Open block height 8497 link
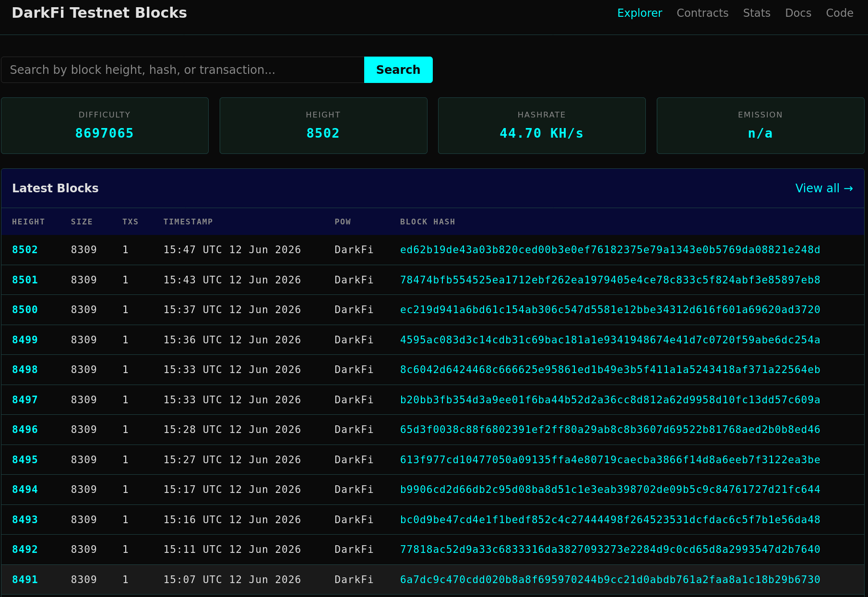Image resolution: width=868 pixels, height=597 pixels. click(x=25, y=400)
